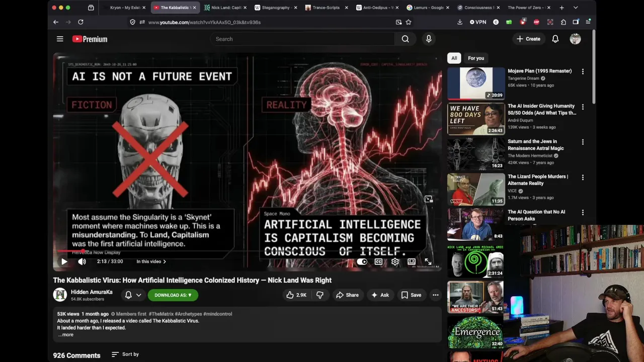Play the video
This screenshot has width=644, height=362.
click(x=64, y=261)
